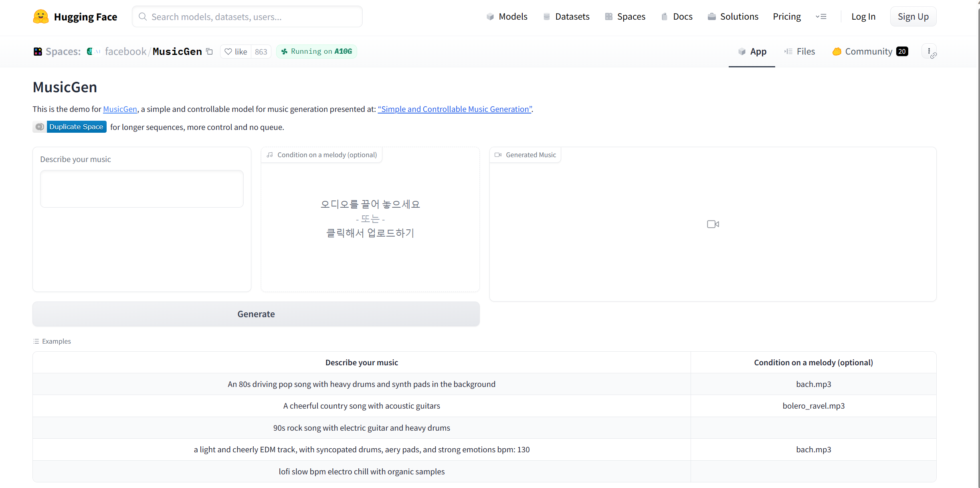Expand the more navigation items menu
The width and height of the screenshot is (980, 488).
[x=821, y=16]
